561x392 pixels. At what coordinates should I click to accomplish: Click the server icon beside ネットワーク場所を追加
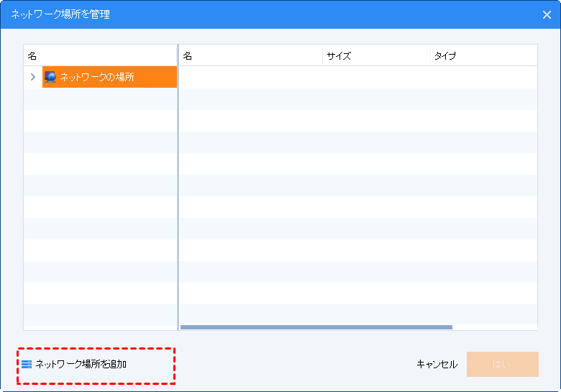point(27,365)
